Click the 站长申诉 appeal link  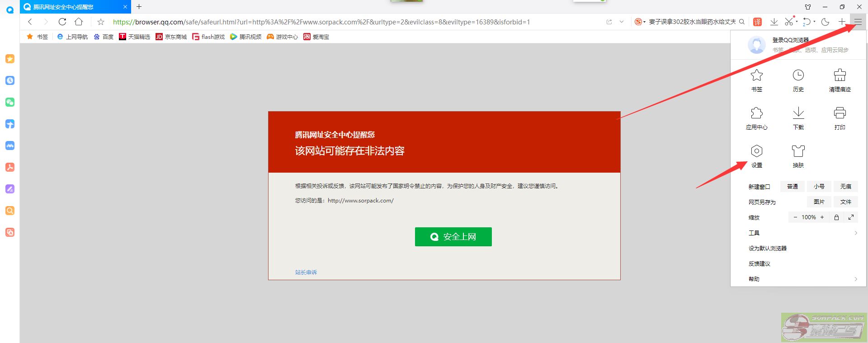(306, 272)
